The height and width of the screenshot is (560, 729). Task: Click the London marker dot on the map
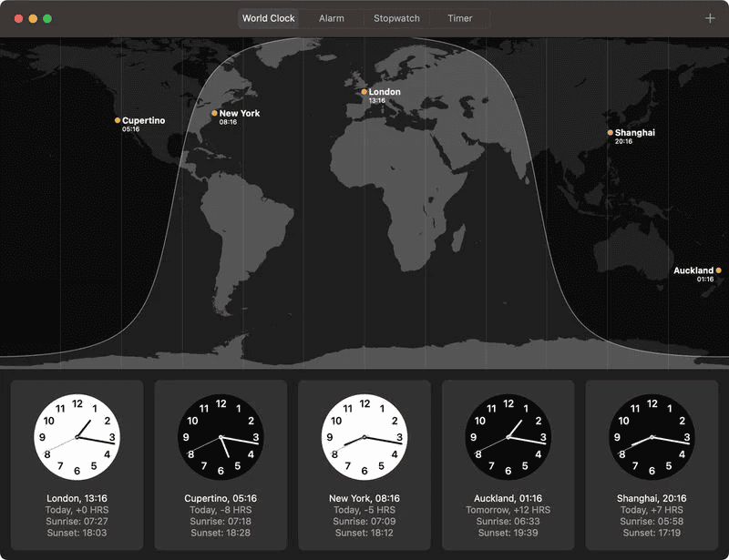(364, 92)
